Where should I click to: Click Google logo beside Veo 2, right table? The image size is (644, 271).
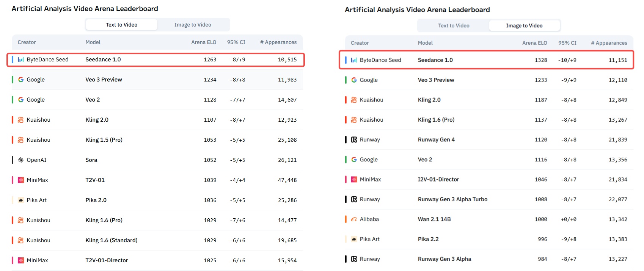click(354, 160)
